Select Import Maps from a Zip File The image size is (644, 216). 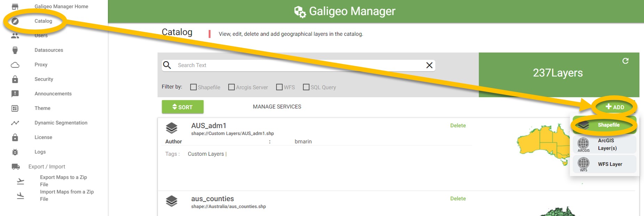pyautogui.click(x=67, y=195)
